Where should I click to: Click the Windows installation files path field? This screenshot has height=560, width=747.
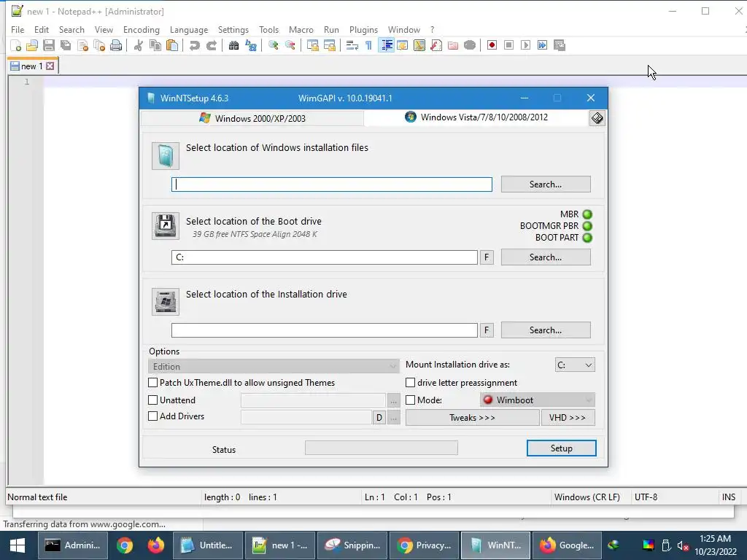tap(332, 184)
